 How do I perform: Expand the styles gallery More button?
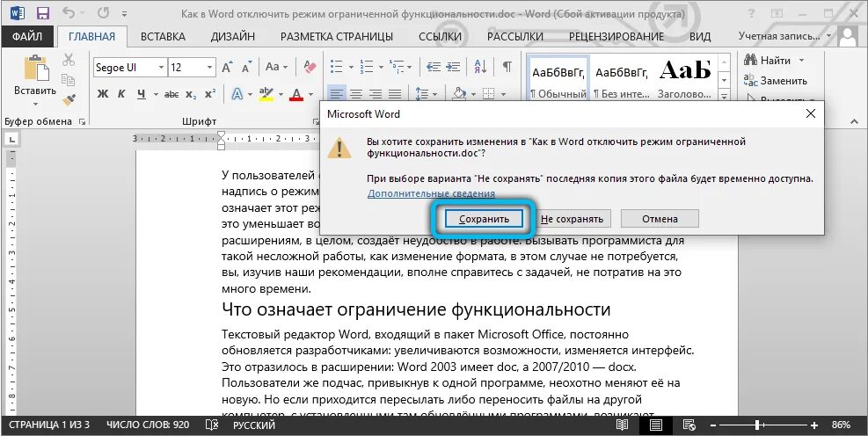coord(724,95)
